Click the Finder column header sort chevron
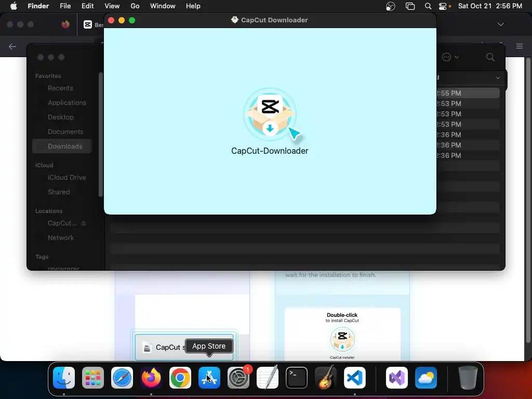 tap(498, 78)
